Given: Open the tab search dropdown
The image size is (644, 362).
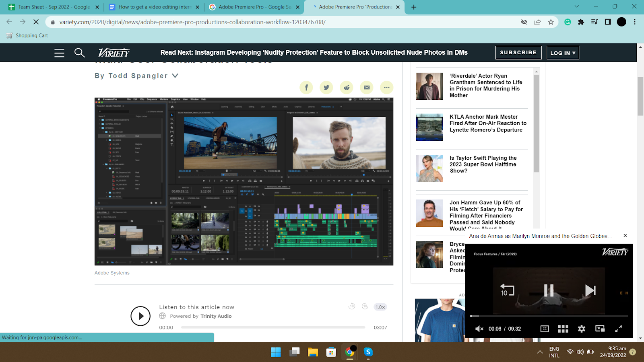Looking at the screenshot, I should pyautogui.click(x=576, y=6).
